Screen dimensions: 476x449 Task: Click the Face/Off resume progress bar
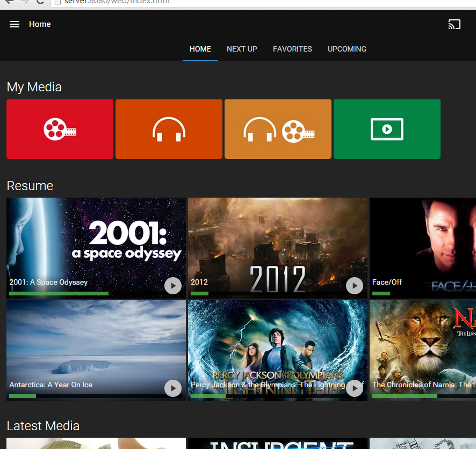pyautogui.click(x=424, y=293)
